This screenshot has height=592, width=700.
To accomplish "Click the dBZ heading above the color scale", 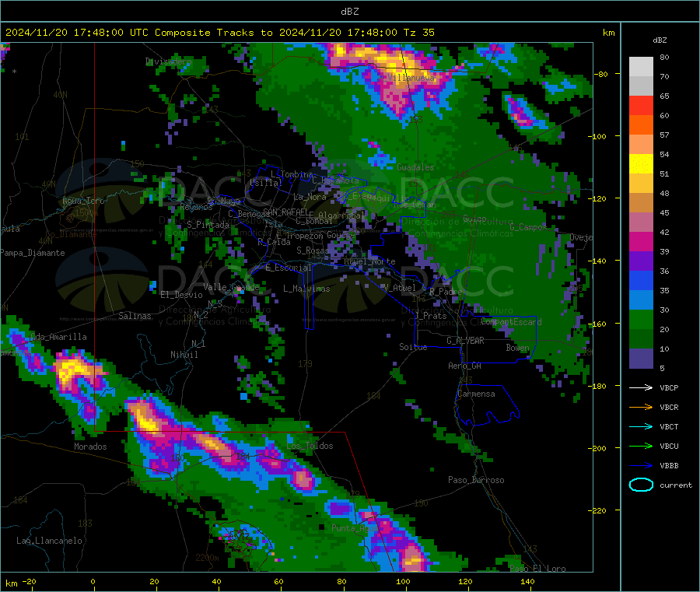I will 660,40.
